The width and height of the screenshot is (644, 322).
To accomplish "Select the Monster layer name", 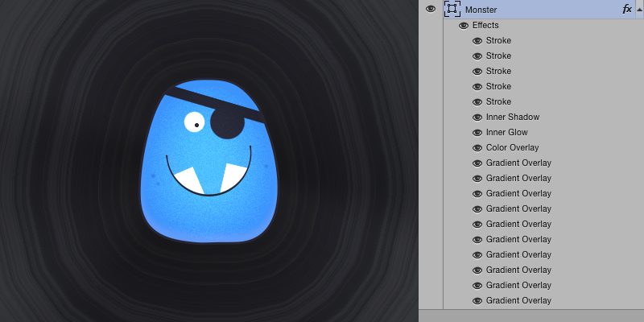I will point(481,9).
